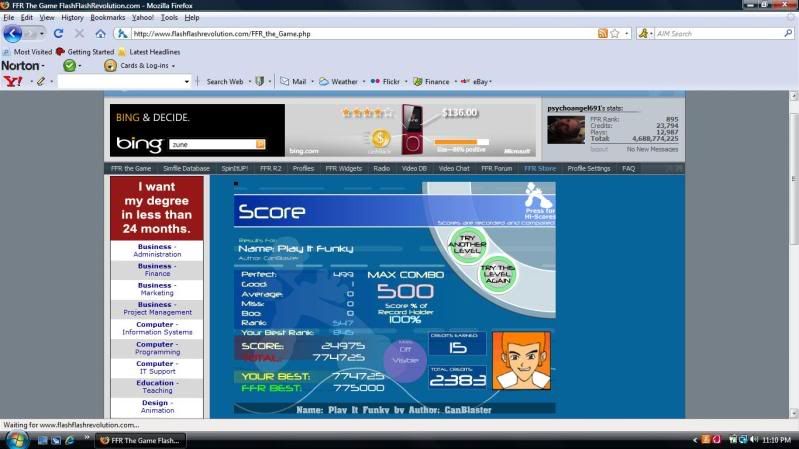The height and width of the screenshot is (449, 799).
Task: Click the Windows Start orb
Action: [17, 439]
